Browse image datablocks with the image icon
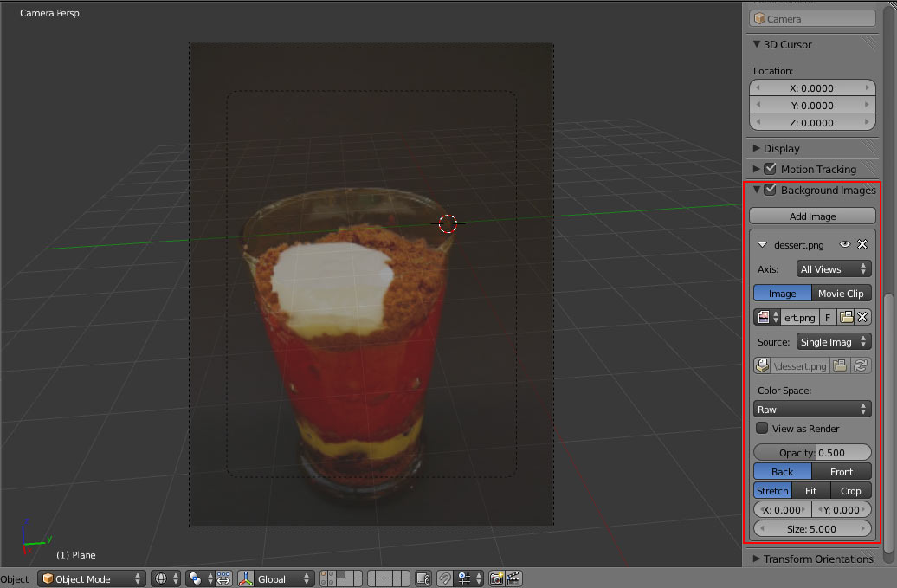Image resolution: width=897 pixels, height=588 pixels. tap(767, 318)
